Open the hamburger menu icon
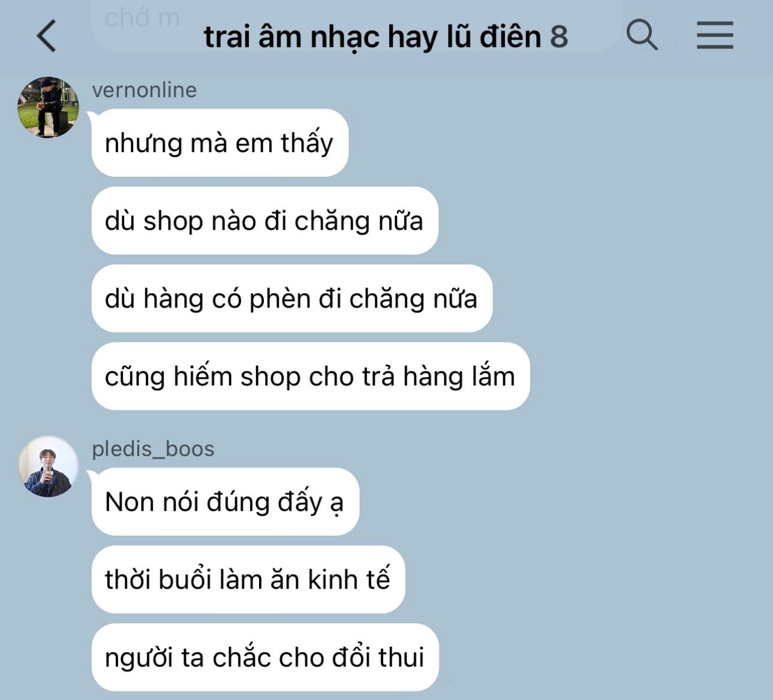Image resolution: width=773 pixels, height=700 pixels. [x=715, y=35]
